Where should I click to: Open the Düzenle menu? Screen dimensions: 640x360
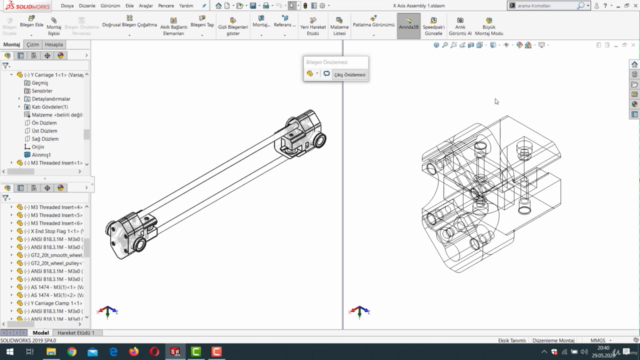point(87,6)
